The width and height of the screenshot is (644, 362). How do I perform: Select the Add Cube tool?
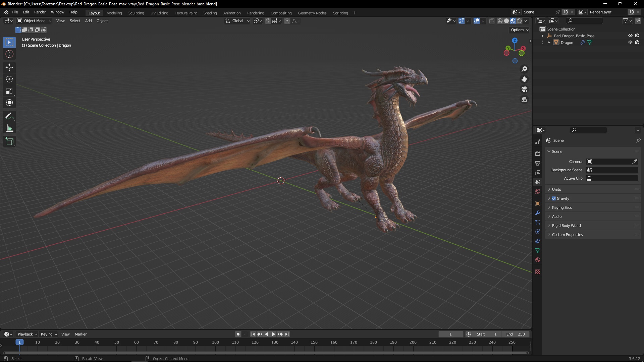coord(9,141)
